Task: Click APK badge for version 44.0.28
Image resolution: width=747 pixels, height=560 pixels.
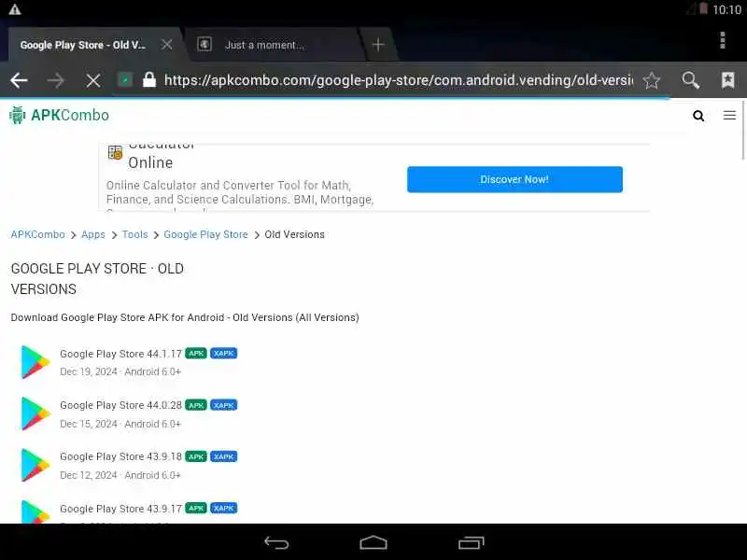Action: click(x=196, y=405)
